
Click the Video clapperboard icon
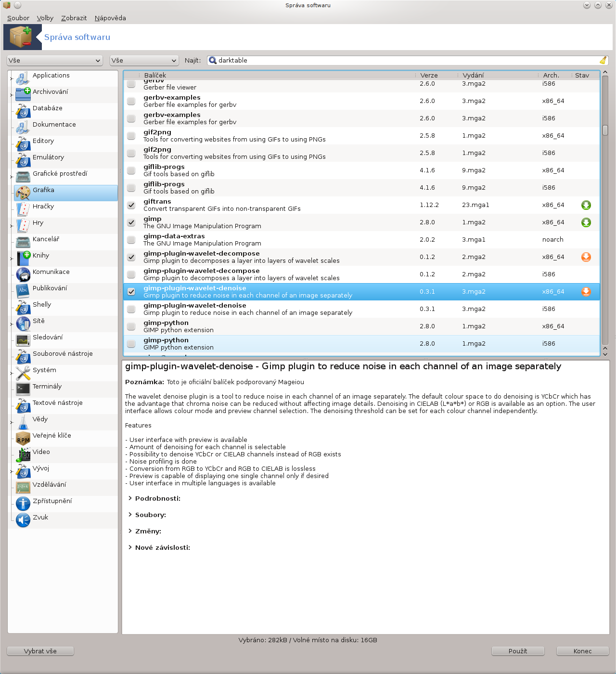pyautogui.click(x=23, y=455)
